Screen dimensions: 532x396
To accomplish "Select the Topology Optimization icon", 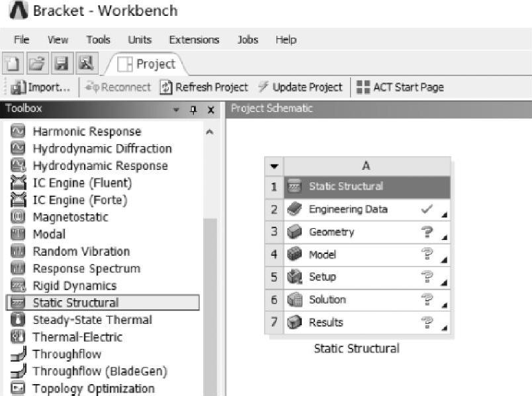I will point(18,388).
